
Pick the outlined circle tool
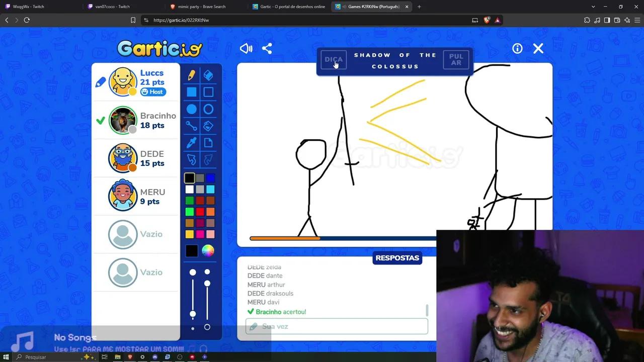(x=208, y=109)
